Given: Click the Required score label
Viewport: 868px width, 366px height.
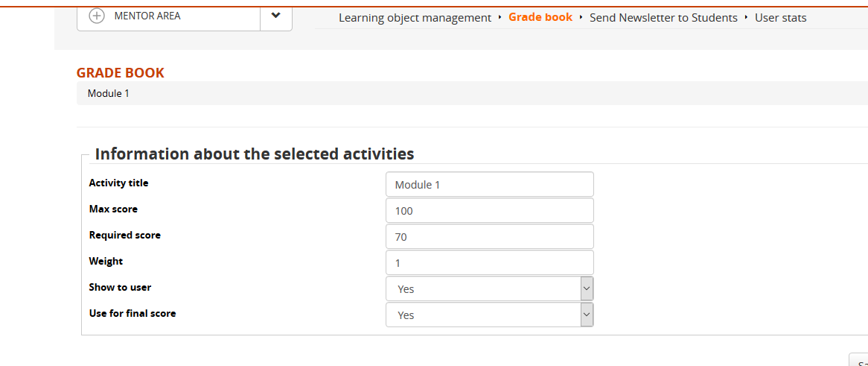Looking at the screenshot, I should (125, 236).
